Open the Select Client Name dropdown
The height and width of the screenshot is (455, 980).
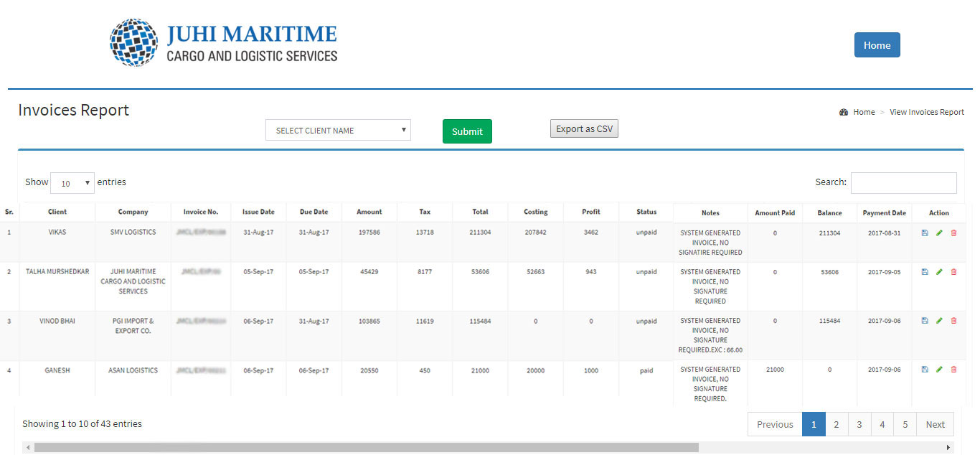(338, 130)
